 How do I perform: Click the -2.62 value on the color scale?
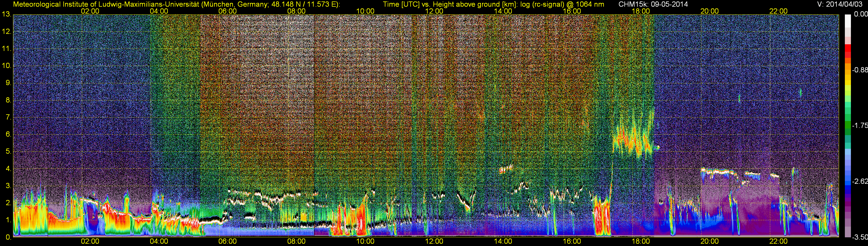[x=860, y=182]
